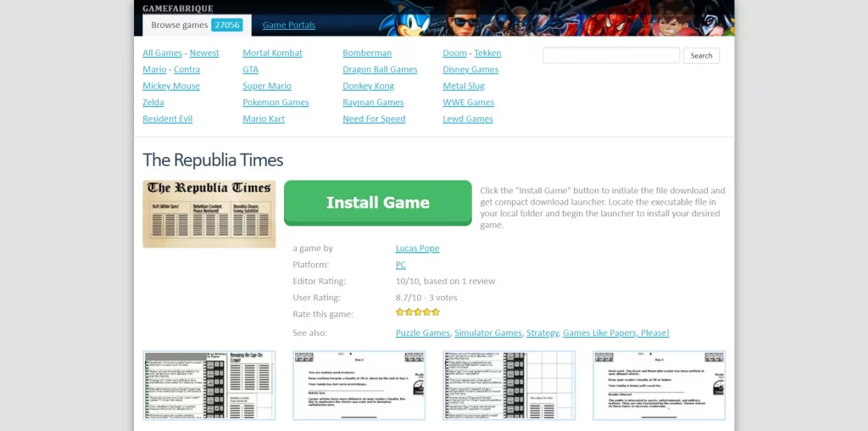Viewport: 868px width, 431px height.
Task: Open the All Games link
Action: pos(162,53)
